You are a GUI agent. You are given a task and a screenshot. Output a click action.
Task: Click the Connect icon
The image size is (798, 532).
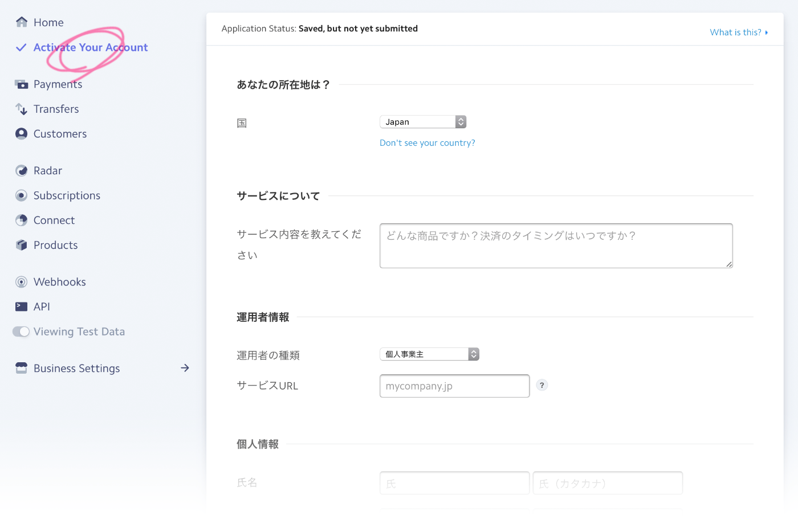[22, 220]
